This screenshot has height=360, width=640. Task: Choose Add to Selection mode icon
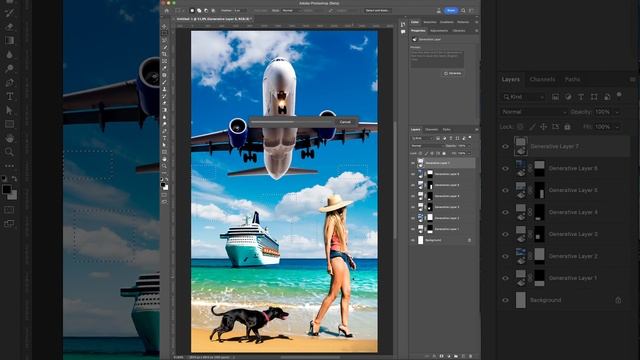[x=199, y=11]
